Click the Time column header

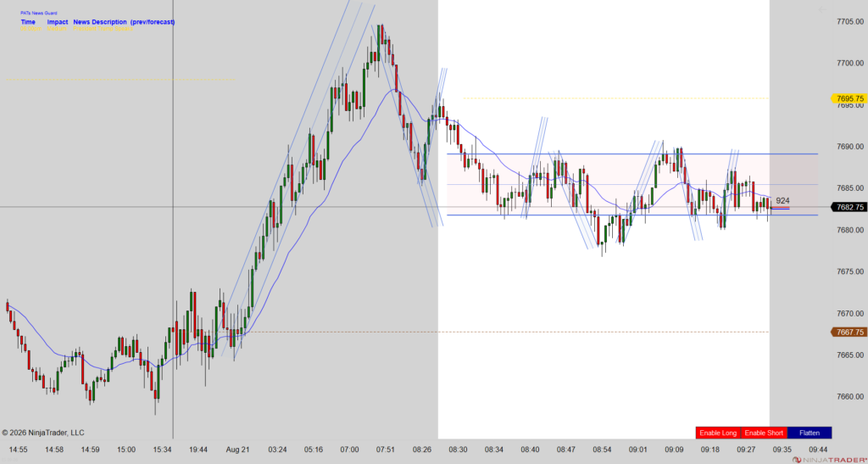click(x=28, y=22)
